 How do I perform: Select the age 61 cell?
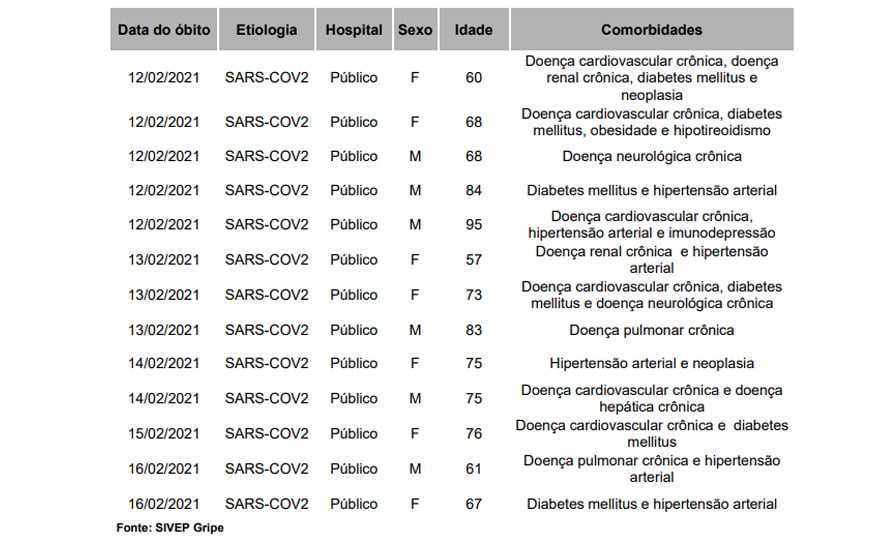(x=474, y=468)
